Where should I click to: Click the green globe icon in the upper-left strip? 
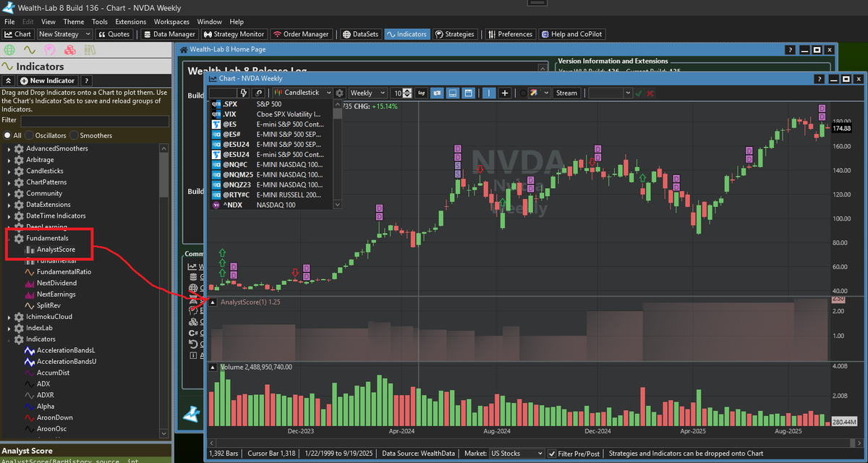9,49
